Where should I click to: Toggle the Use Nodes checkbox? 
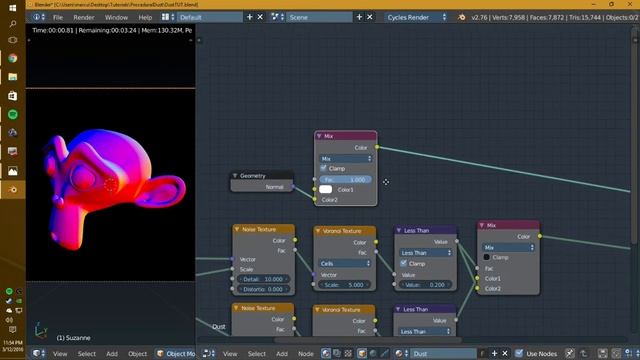[x=519, y=353]
